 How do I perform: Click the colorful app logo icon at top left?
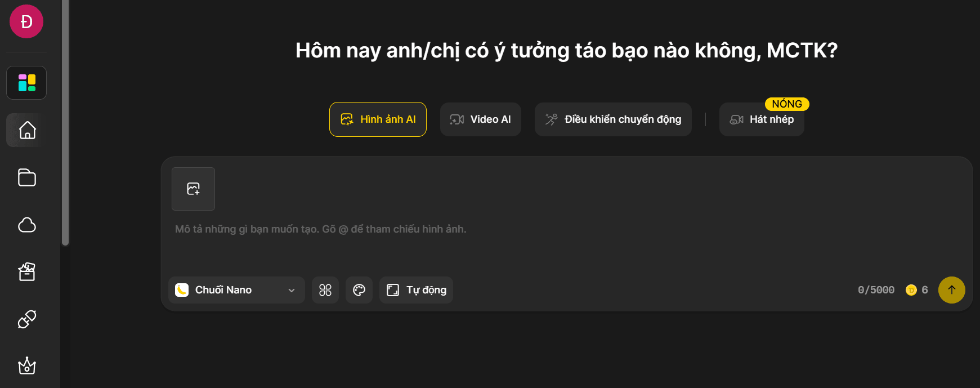[x=26, y=82]
